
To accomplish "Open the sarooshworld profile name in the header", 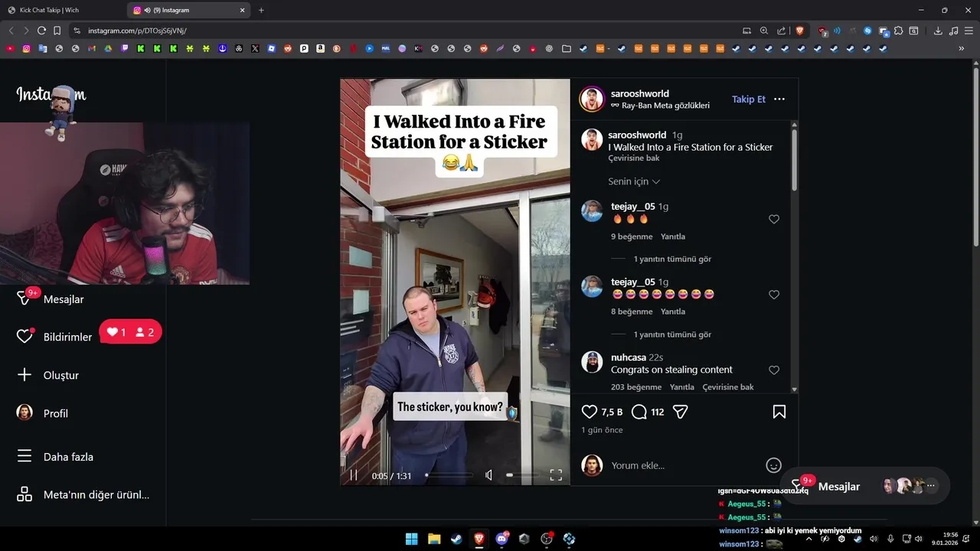I will pyautogui.click(x=640, y=93).
